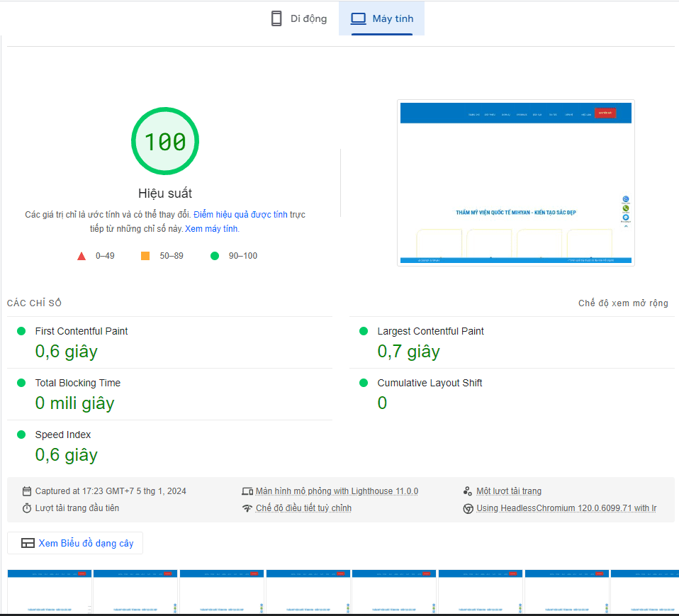Click the green dot beside Largest Contentful Paint

tap(364, 332)
